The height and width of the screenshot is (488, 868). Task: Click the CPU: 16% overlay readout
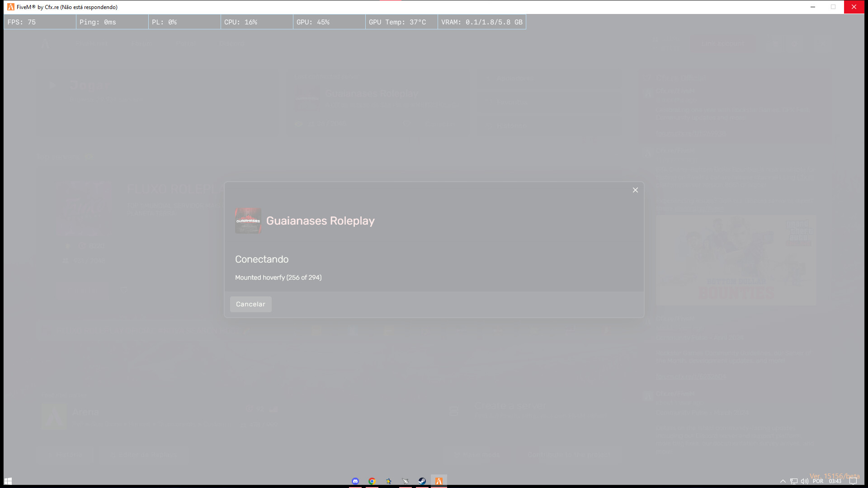point(257,22)
